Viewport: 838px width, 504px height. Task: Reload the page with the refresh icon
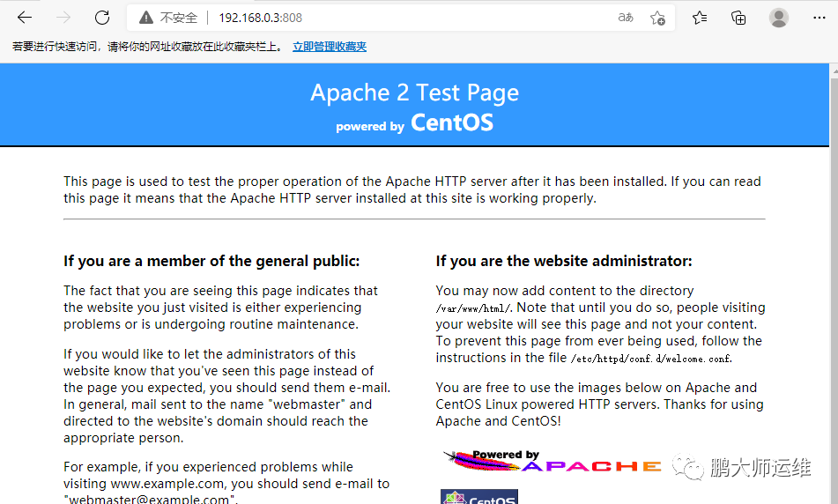[102, 18]
